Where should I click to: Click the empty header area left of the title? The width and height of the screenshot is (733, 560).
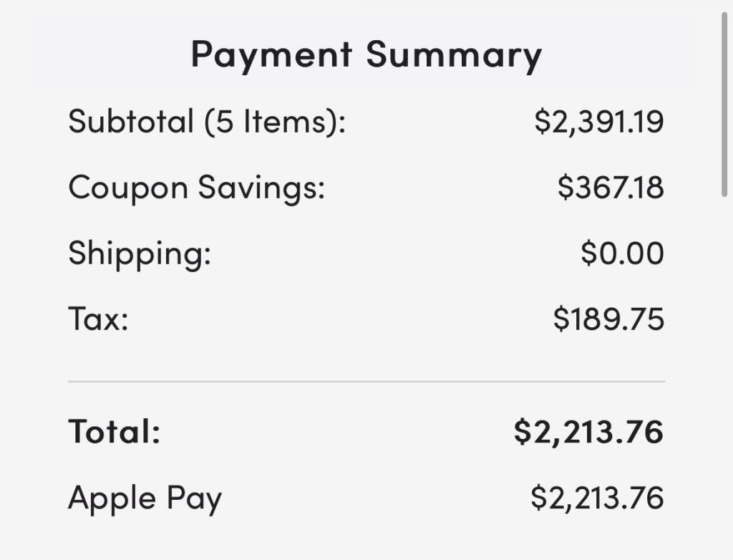coord(107,55)
